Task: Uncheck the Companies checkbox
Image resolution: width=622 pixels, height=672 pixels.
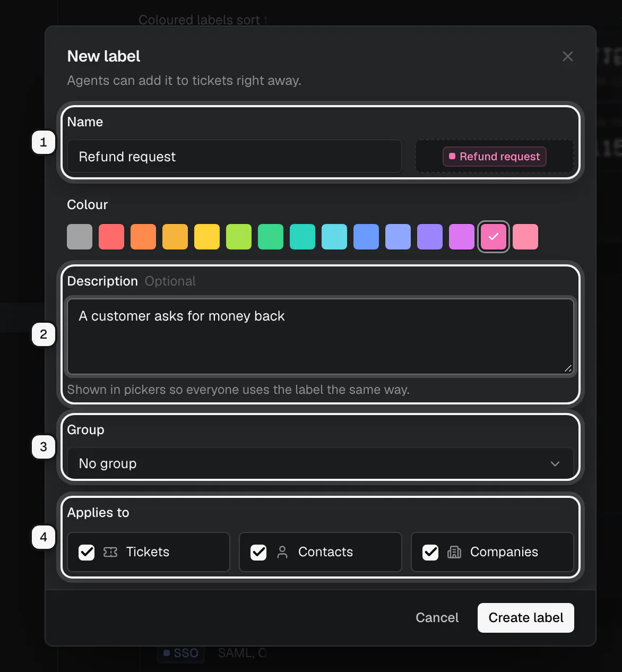Action: pyautogui.click(x=430, y=553)
